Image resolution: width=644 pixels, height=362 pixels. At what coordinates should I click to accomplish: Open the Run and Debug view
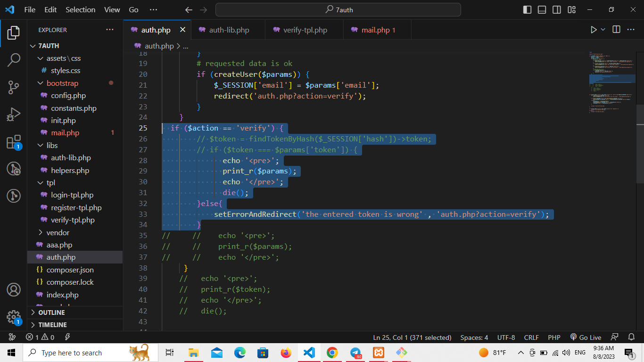(x=14, y=115)
